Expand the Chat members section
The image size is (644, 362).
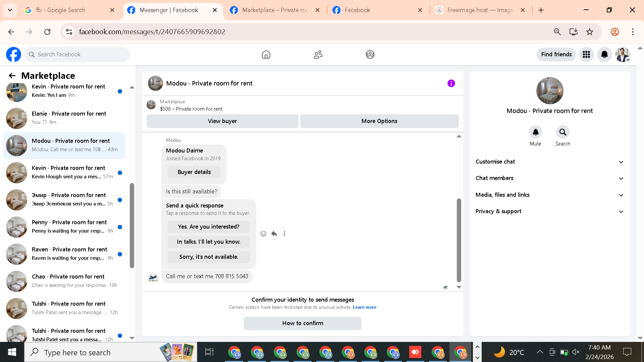coord(549,178)
